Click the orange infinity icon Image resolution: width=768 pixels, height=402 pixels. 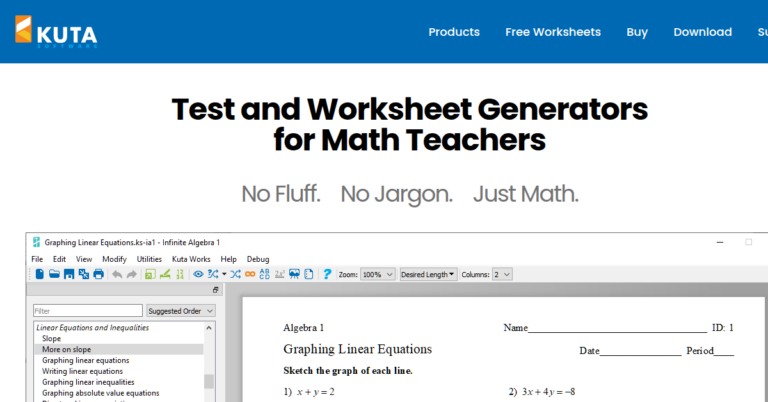(250, 274)
